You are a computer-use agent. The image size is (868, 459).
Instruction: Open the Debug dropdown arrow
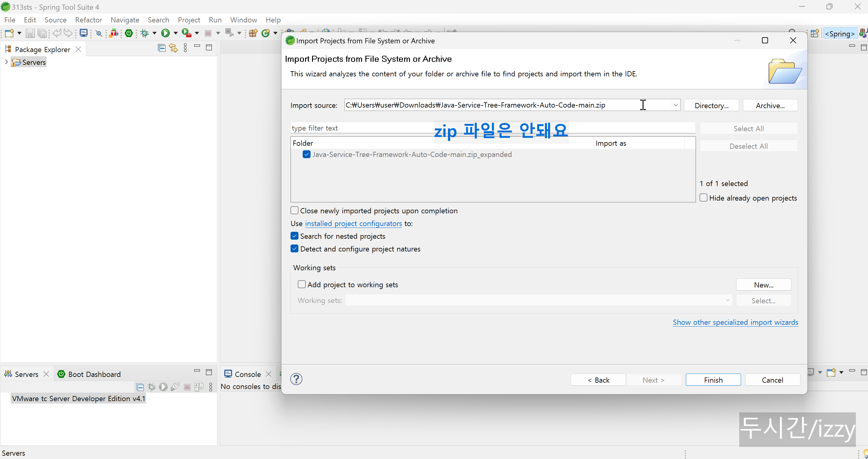click(154, 33)
